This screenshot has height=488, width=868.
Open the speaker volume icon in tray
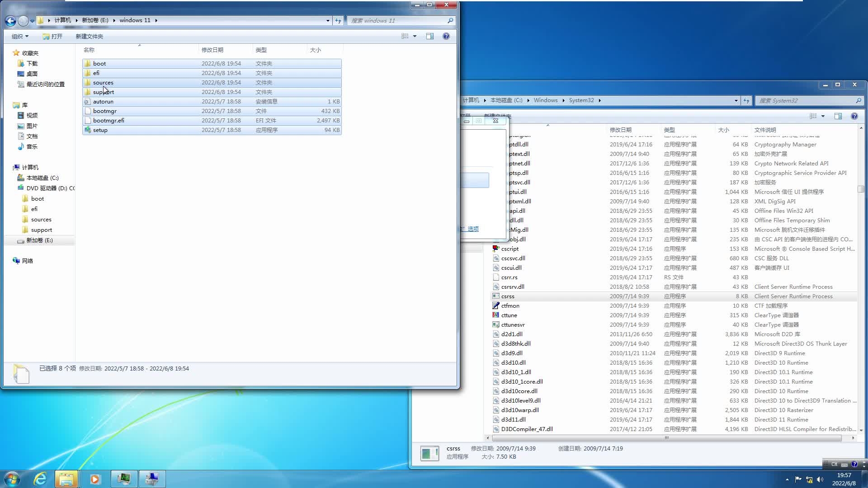(820, 479)
